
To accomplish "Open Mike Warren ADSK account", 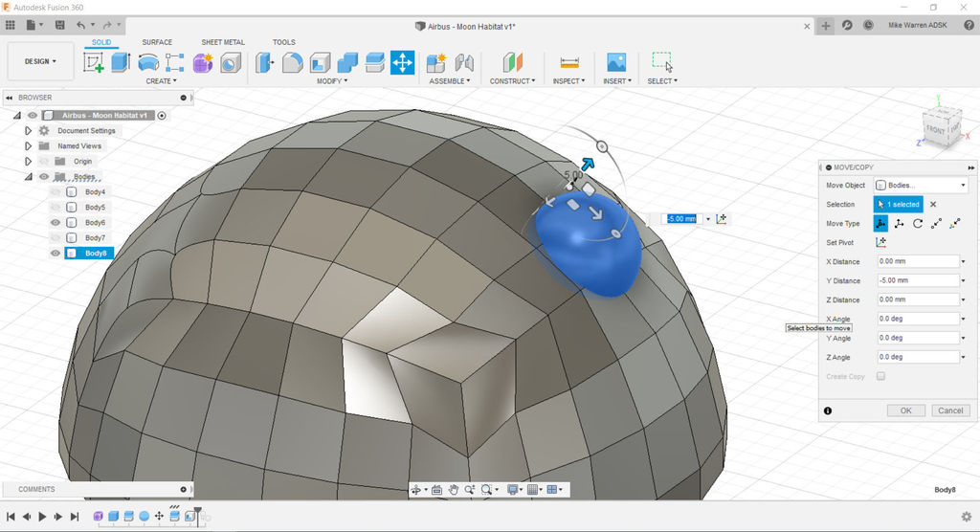I will 918,25.
